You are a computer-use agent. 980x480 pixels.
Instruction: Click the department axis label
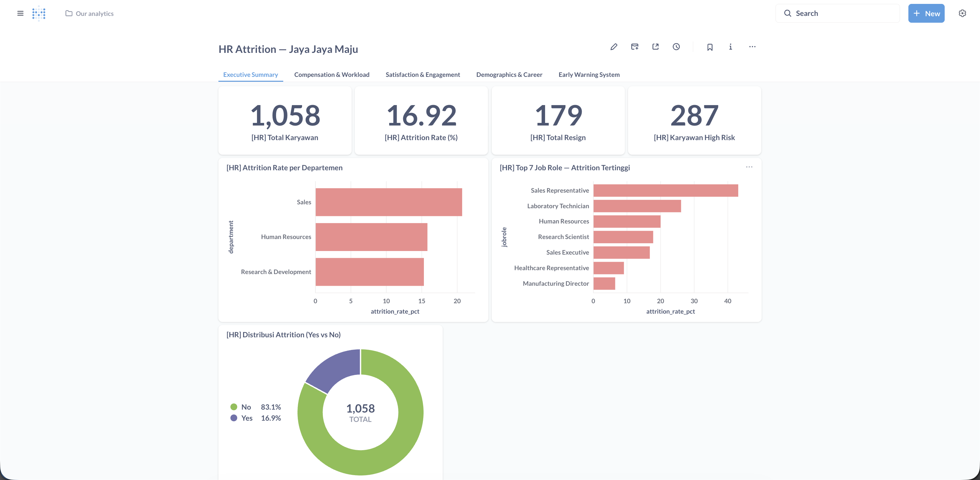[230, 237]
